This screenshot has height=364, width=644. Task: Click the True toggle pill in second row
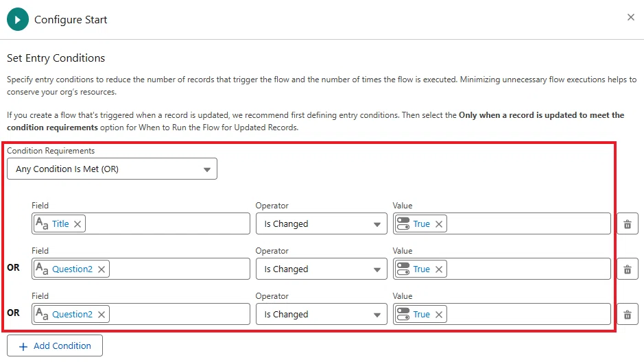[414, 269]
